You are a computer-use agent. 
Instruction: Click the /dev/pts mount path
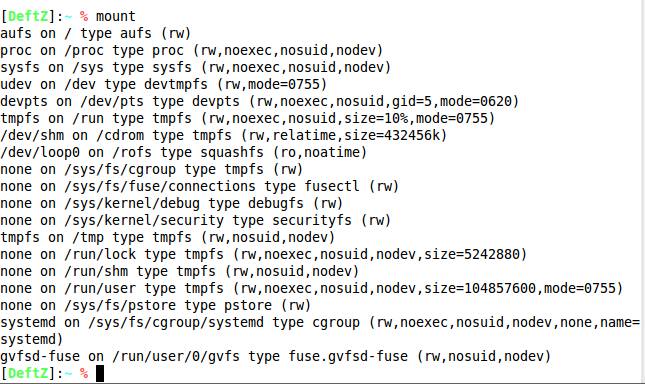(x=112, y=102)
